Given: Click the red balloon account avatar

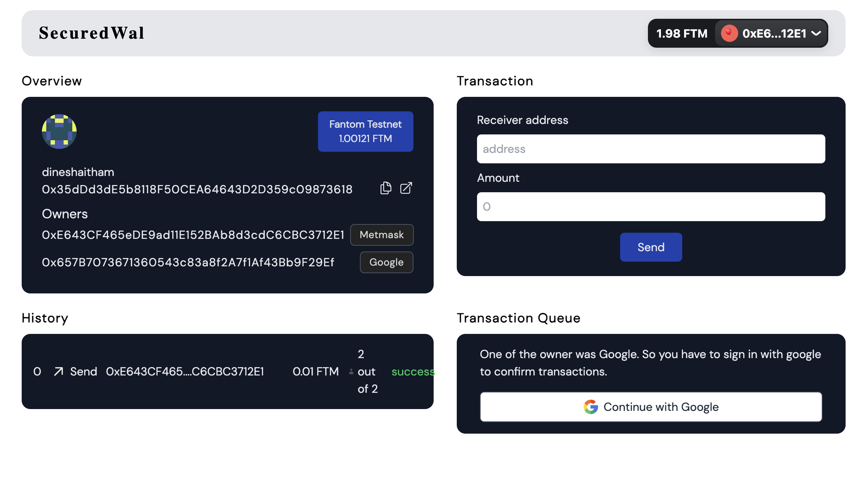Looking at the screenshot, I should (729, 34).
